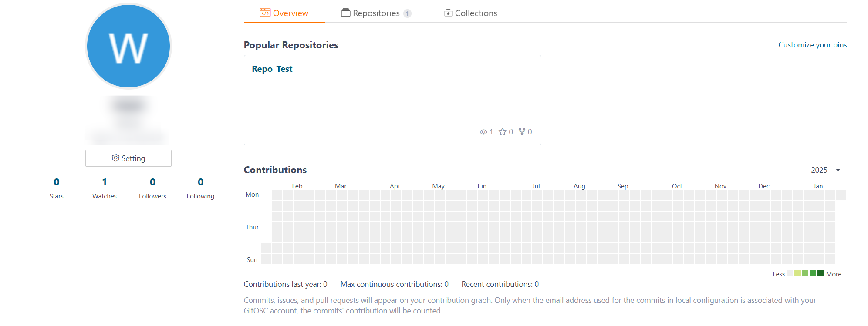Click the Popular Repositories heading

(291, 45)
